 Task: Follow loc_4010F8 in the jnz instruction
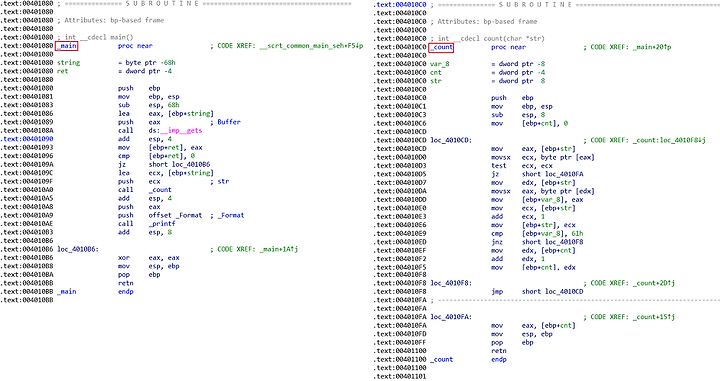[x=564, y=242]
